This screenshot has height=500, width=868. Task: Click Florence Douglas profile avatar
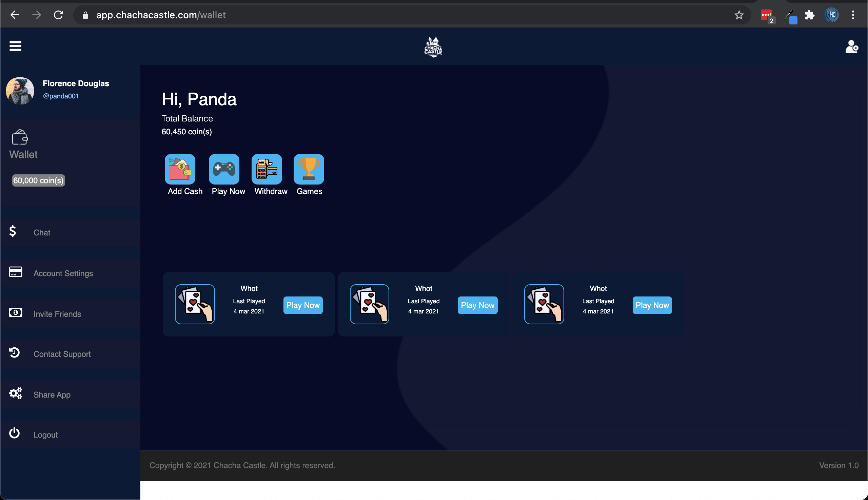pyautogui.click(x=20, y=91)
